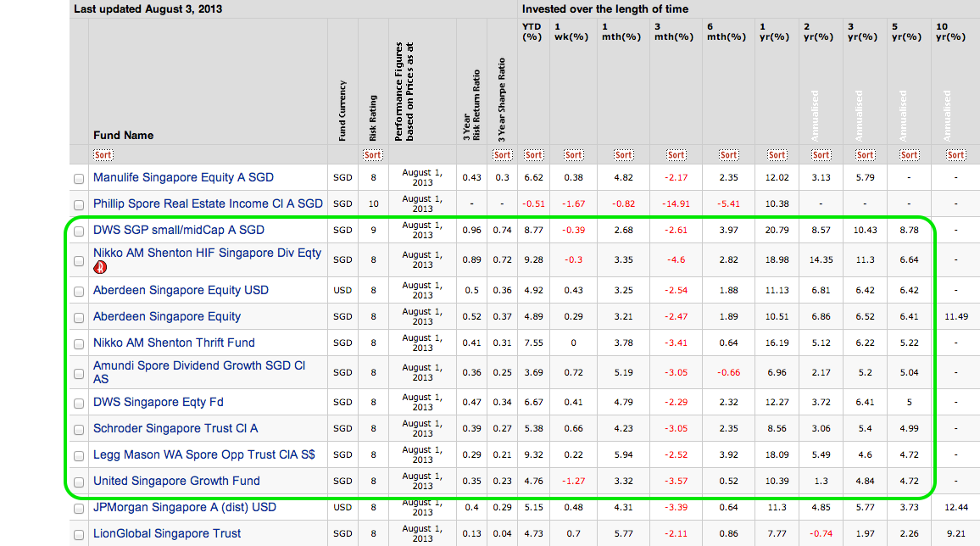Click the '14.35' 2 yr value for Nikko HIF
This screenshot has width=980, height=546.
coord(821,260)
